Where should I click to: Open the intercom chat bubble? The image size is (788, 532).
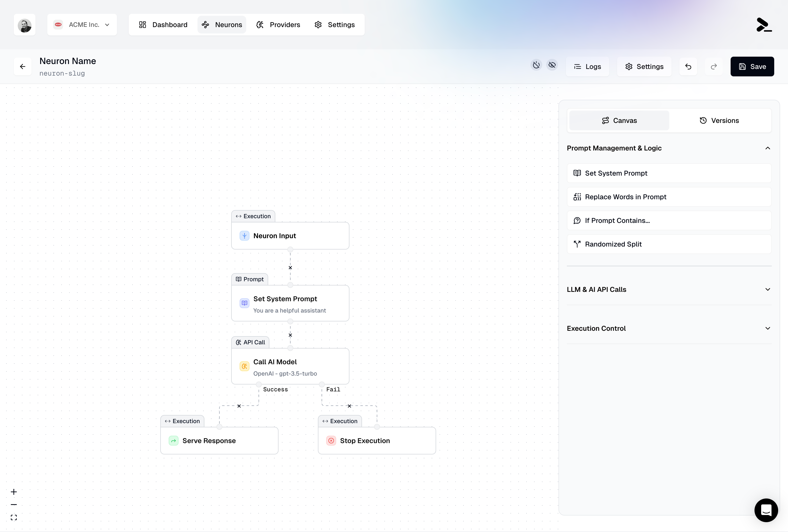(x=766, y=510)
